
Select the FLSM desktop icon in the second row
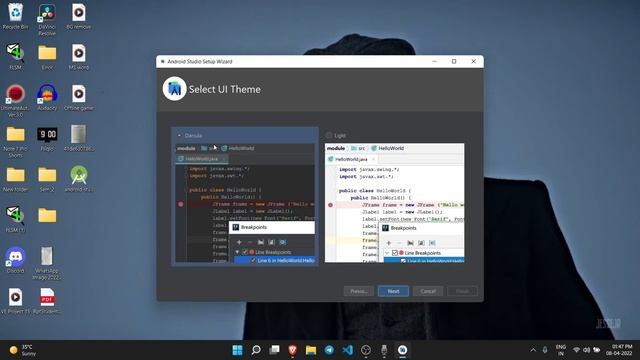coord(16,57)
